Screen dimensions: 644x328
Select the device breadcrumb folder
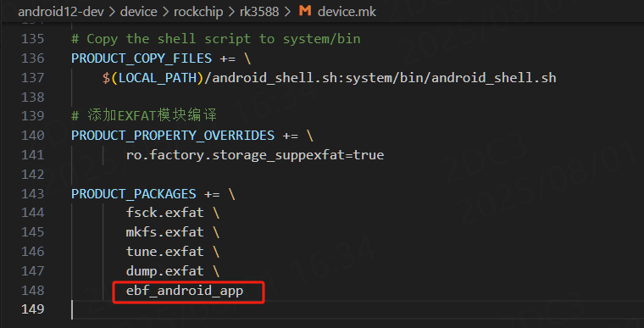pos(138,12)
